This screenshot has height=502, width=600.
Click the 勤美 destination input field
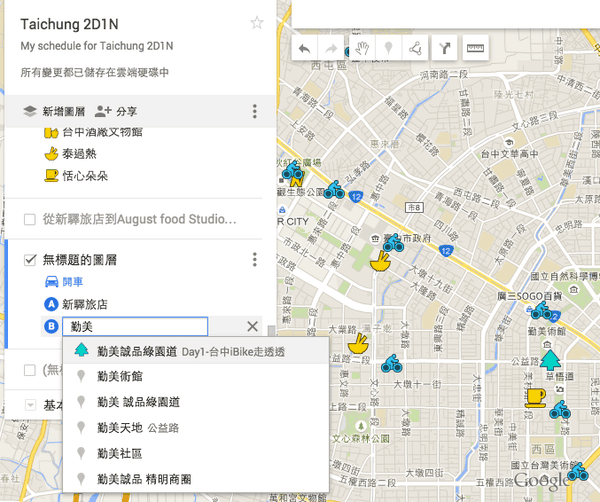tap(134, 326)
